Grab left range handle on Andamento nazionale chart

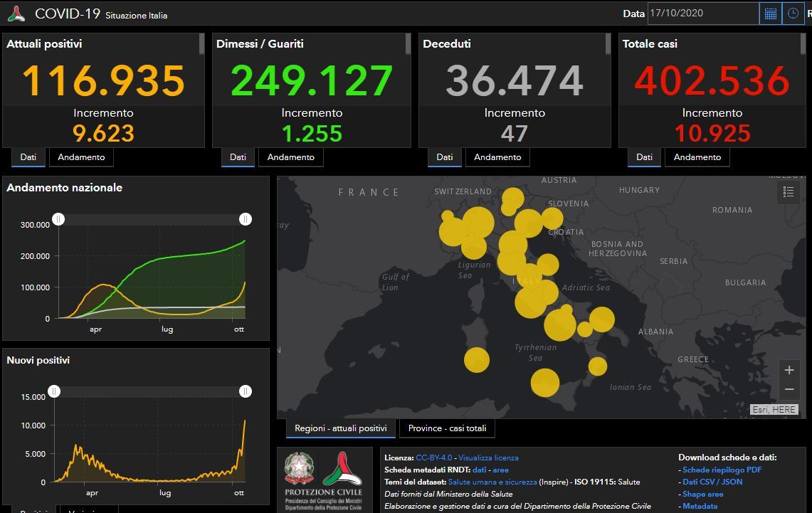tap(58, 219)
